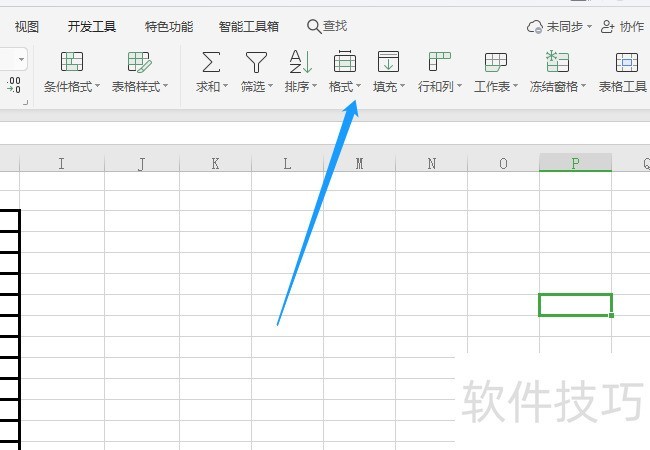This screenshot has width=650, height=450.
Task: Click the 查找 search label
Action: click(x=335, y=26)
